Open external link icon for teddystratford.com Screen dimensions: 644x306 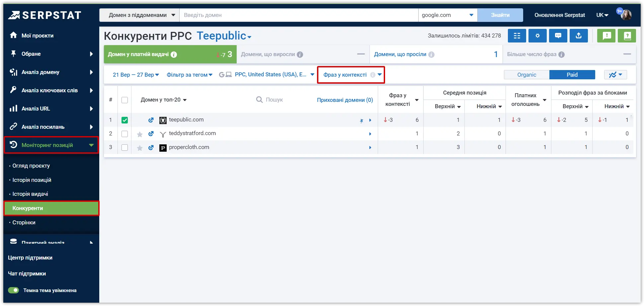[151, 134]
